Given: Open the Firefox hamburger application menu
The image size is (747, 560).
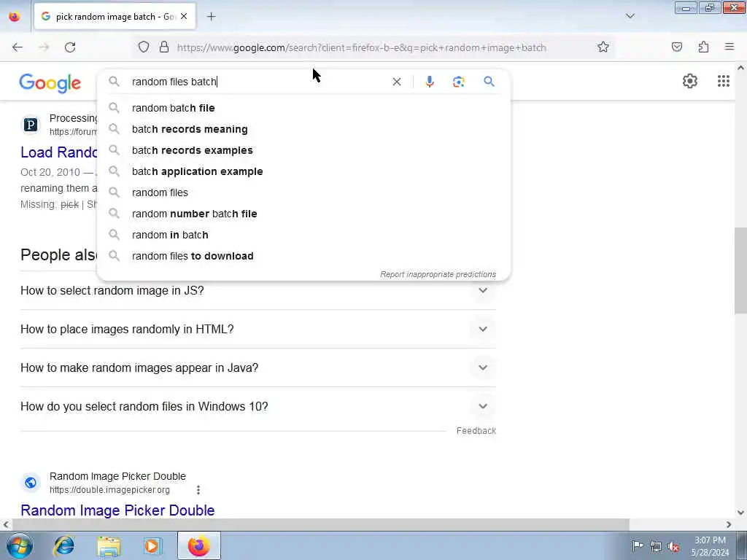Looking at the screenshot, I should (x=729, y=47).
